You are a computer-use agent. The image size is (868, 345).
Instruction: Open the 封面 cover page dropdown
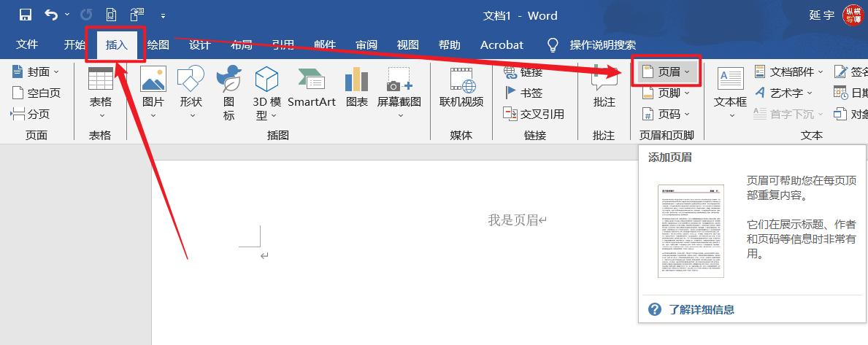(36, 72)
